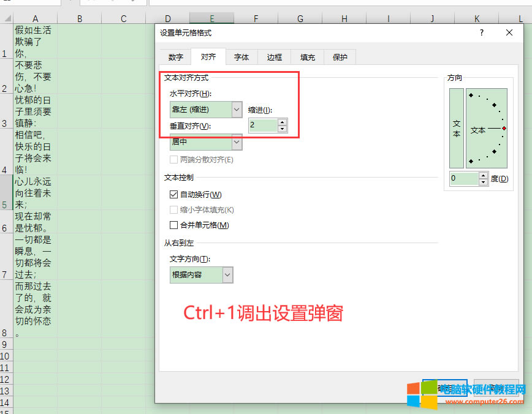Open the 水平对齐 dropdown
Image resolution: width=532 pixels, height=414 pixels.
(237, 110)
